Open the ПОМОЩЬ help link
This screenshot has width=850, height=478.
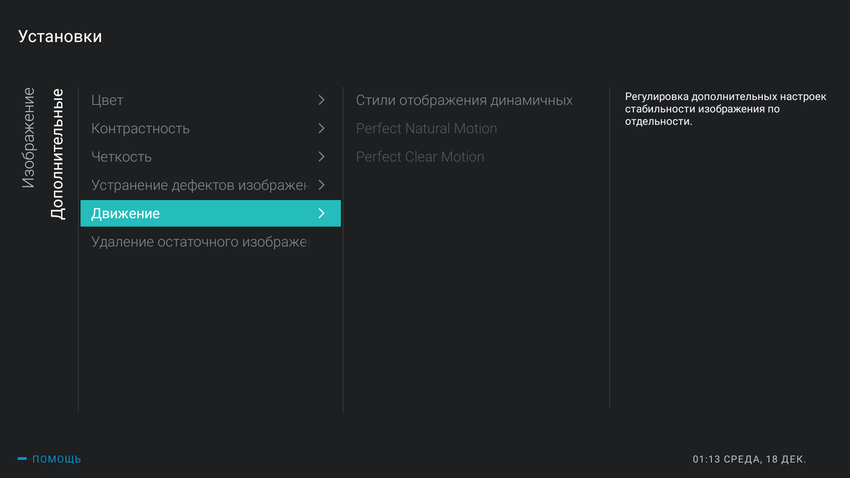57,459
